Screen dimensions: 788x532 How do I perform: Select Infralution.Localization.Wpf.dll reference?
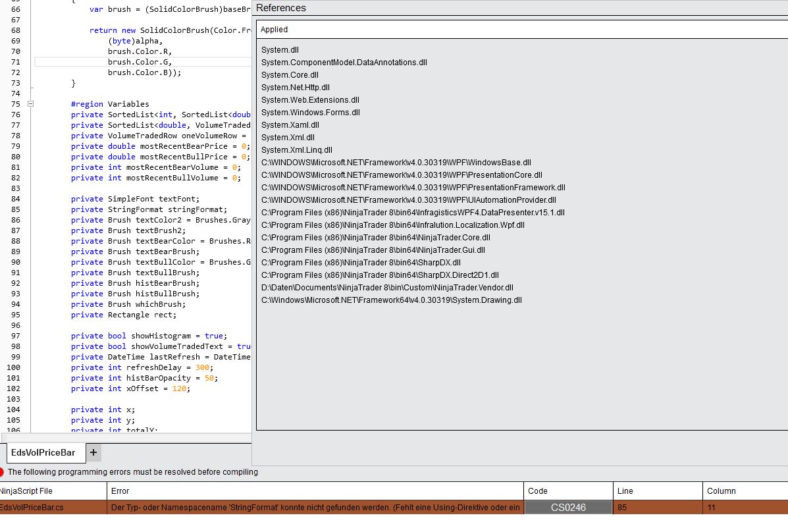(x=392, y=225)
